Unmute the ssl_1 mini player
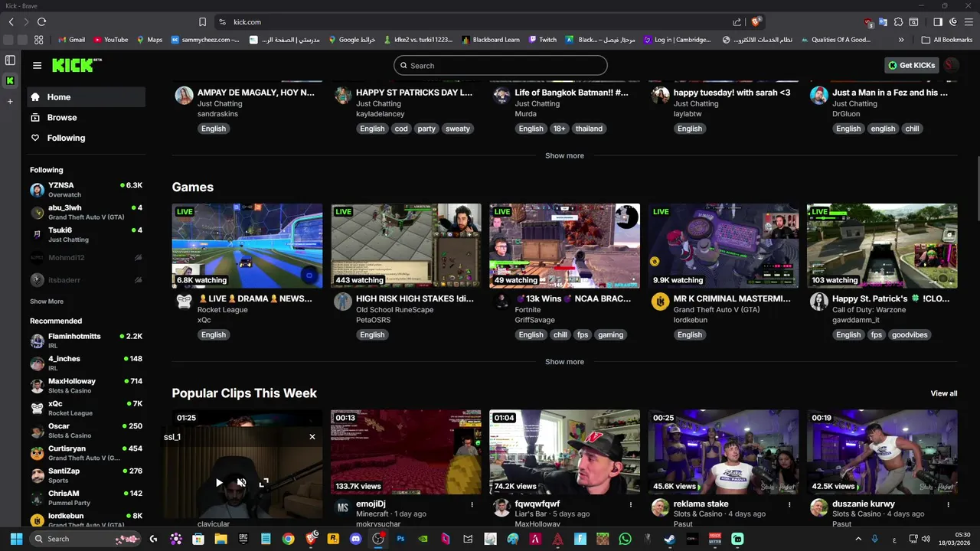Image resolution: width=980 pixels, height=551 pixels. coord(241,483)
